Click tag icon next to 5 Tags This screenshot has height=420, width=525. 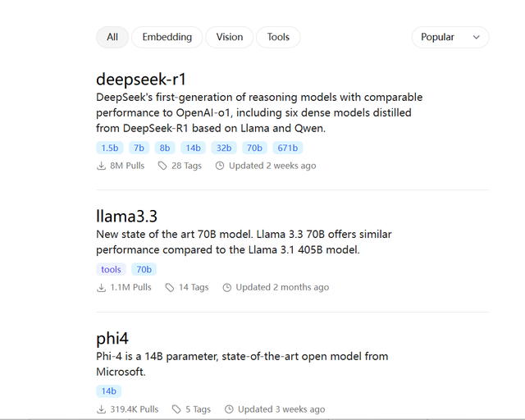tap(176, 409)
